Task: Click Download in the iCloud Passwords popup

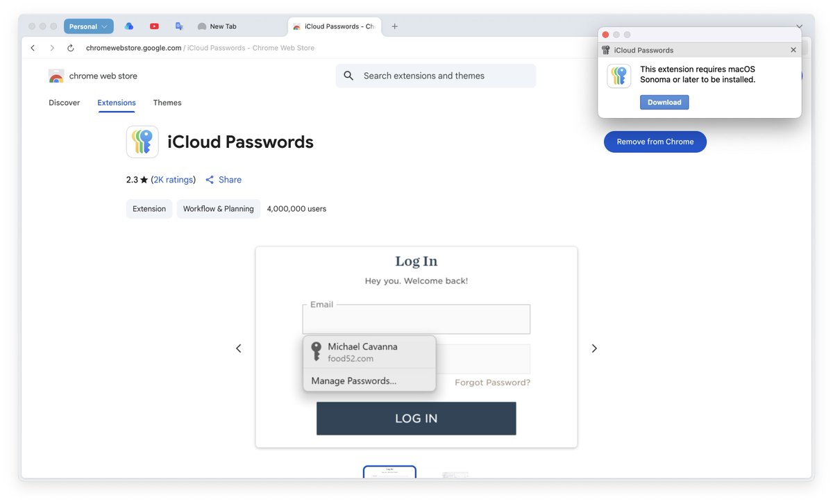Action: coord(664,102)
